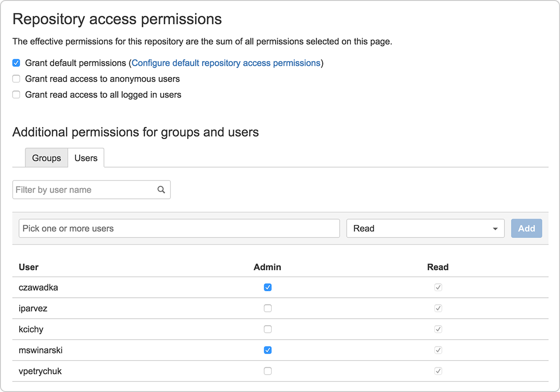This screenshot has width=560, height=392.
Task: Click Additional permissions for groups and users heading
Action: click(135, 132)
